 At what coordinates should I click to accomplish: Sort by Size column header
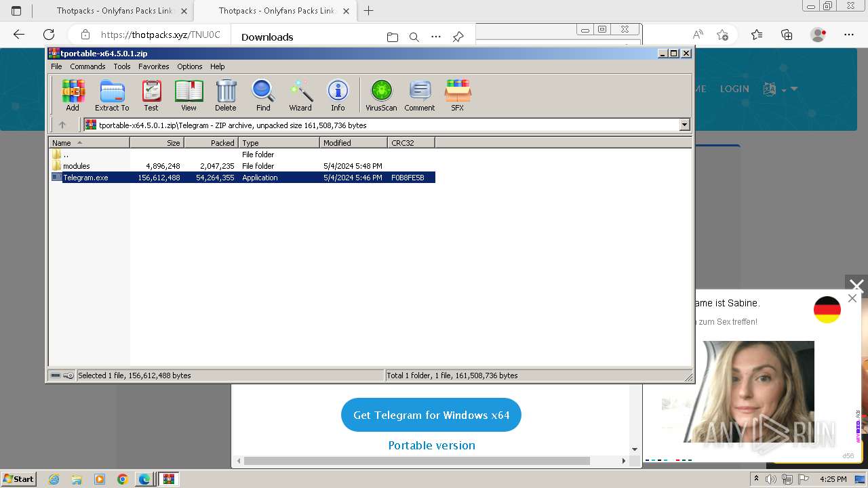click(157, 142)
